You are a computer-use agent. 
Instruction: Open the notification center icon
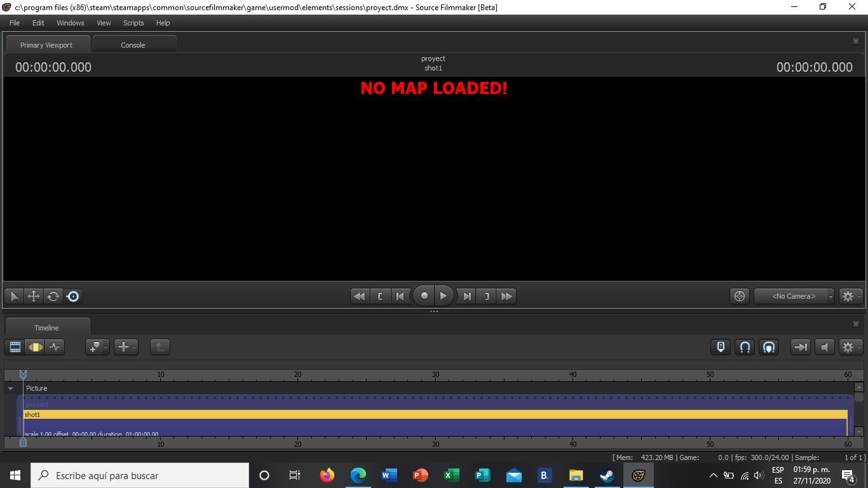[848, 475]
